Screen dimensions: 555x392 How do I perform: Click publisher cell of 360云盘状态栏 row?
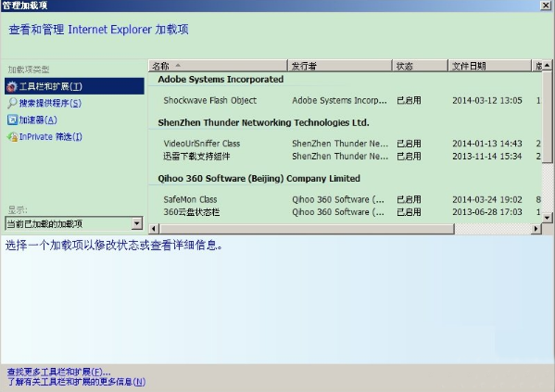coord(338,212)
